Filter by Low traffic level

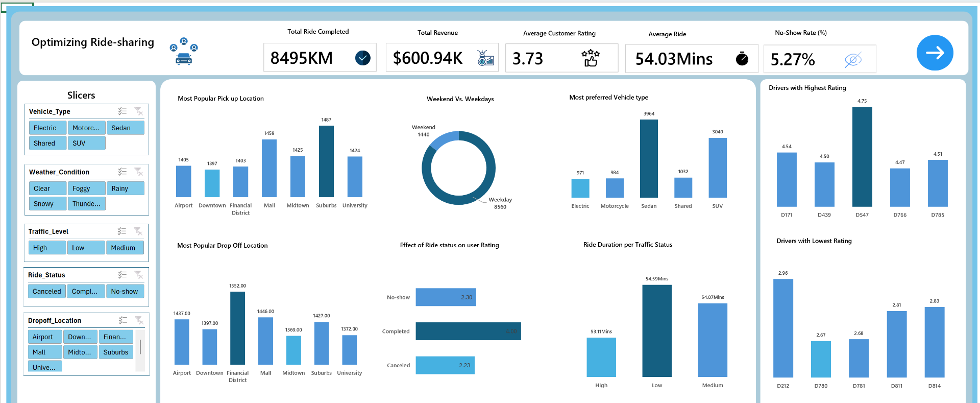tap(86, 248)
